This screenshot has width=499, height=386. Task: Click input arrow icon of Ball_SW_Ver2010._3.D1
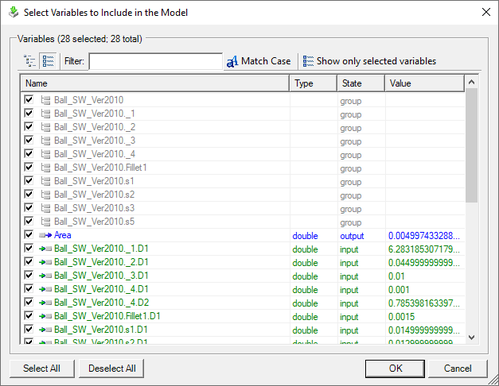coord(45,276)
